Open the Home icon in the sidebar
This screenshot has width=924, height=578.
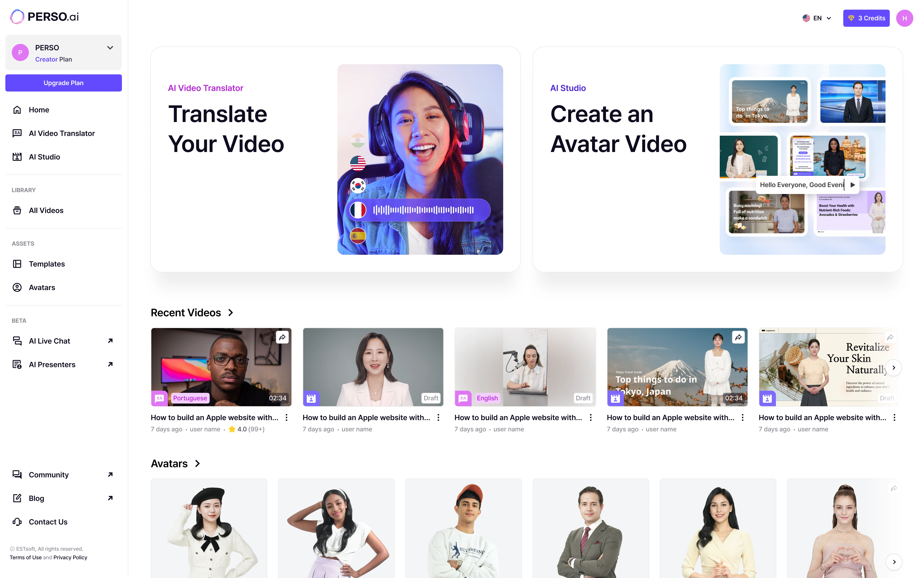click(x=17, y=110)
